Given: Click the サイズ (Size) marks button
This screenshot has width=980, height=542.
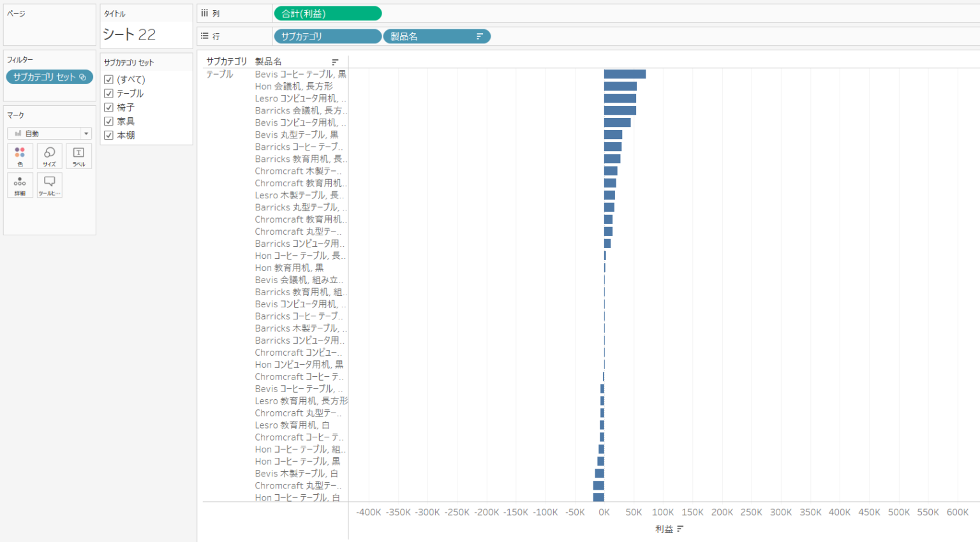Looking at the screenshot, I should pos(49,156).
